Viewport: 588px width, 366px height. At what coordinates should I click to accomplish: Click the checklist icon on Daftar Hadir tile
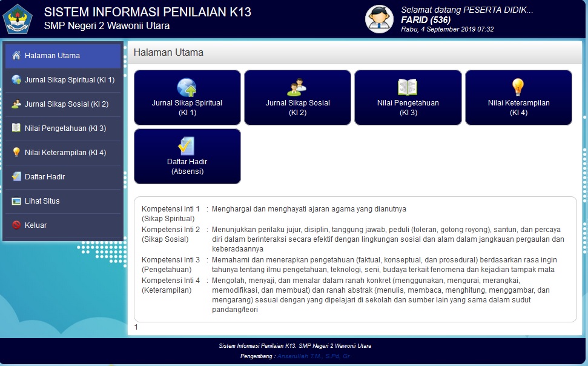click(187, 147)
